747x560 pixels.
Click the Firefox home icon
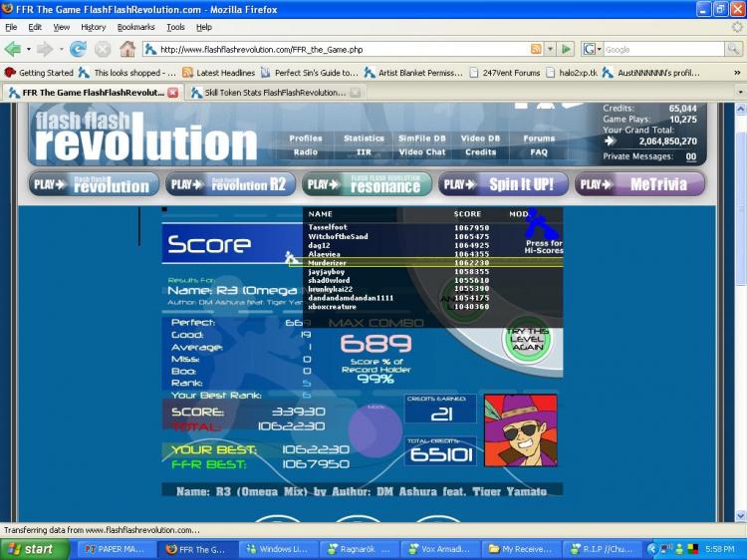127,49
